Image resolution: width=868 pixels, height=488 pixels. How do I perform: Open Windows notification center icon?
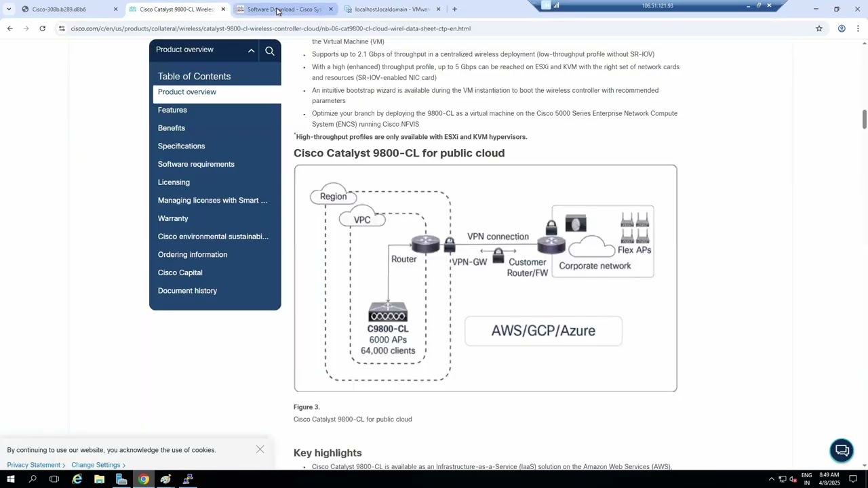854,479
